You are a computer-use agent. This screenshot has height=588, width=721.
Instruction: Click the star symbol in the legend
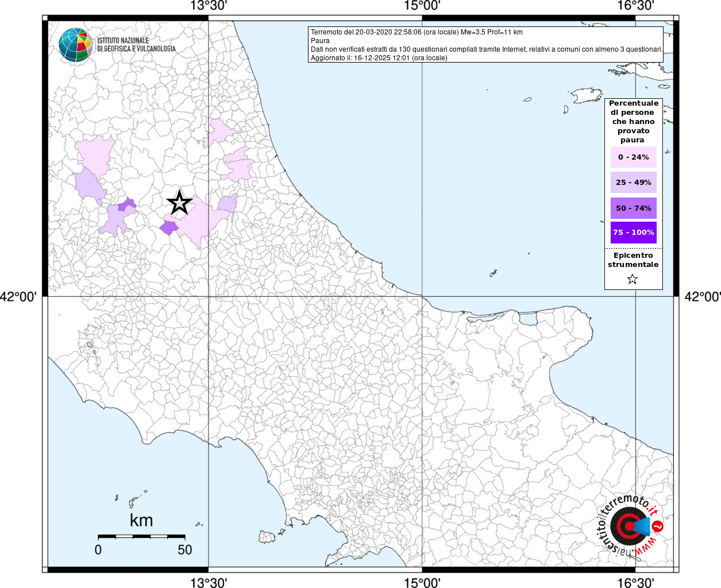point(633,280)
